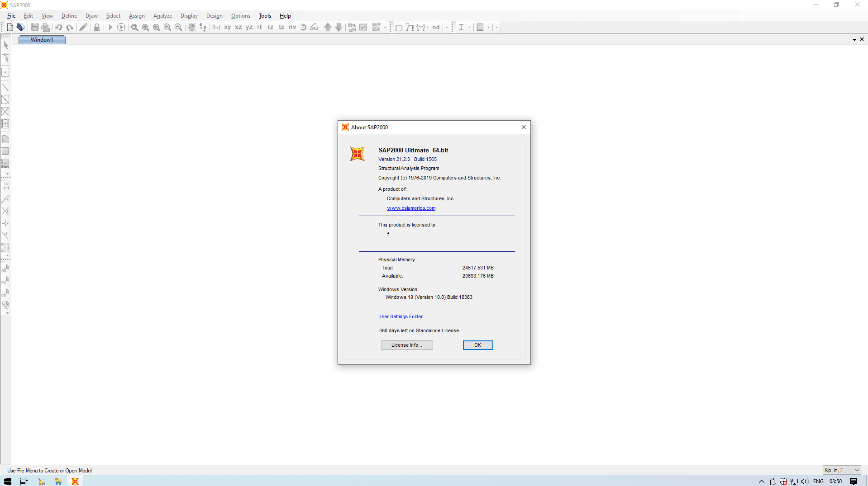Click the Lock Model padlock icon
This screenshot has height=486, width=868.
pos(96,27)
